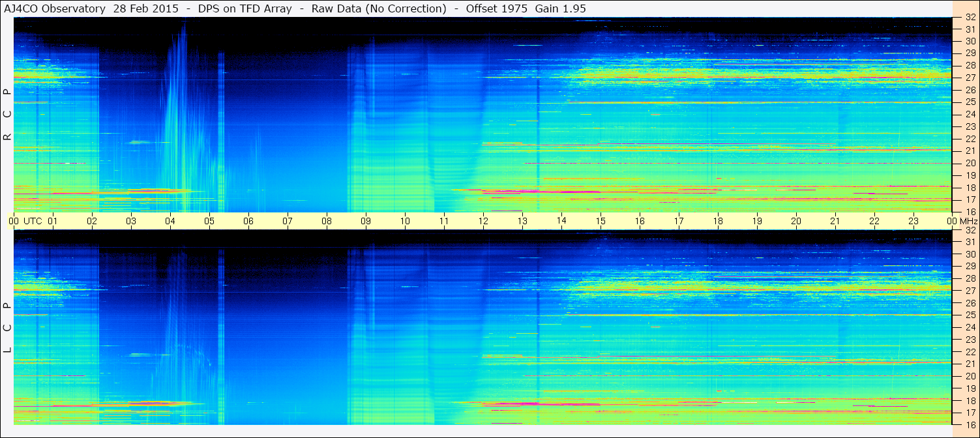Select the 18 hour marker on time axis
This screenshot has width=980, height=438.
(718, 221)
